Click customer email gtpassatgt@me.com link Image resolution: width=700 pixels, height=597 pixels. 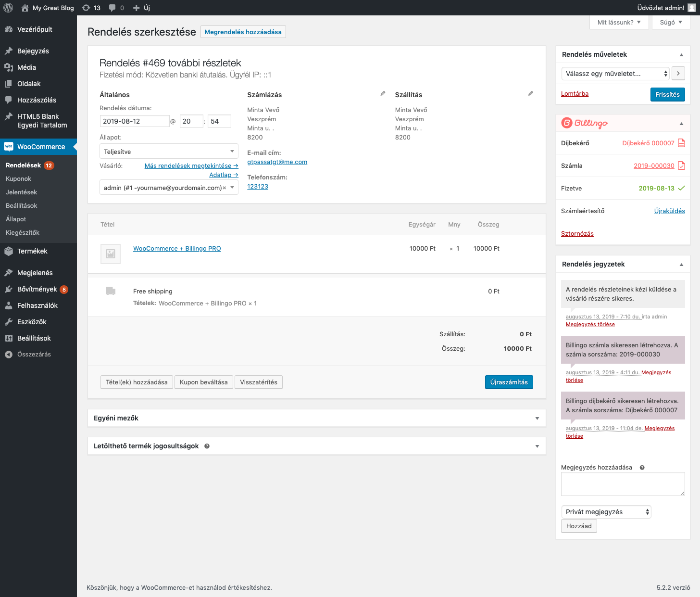pyautogui.click(x=277, y=162)
